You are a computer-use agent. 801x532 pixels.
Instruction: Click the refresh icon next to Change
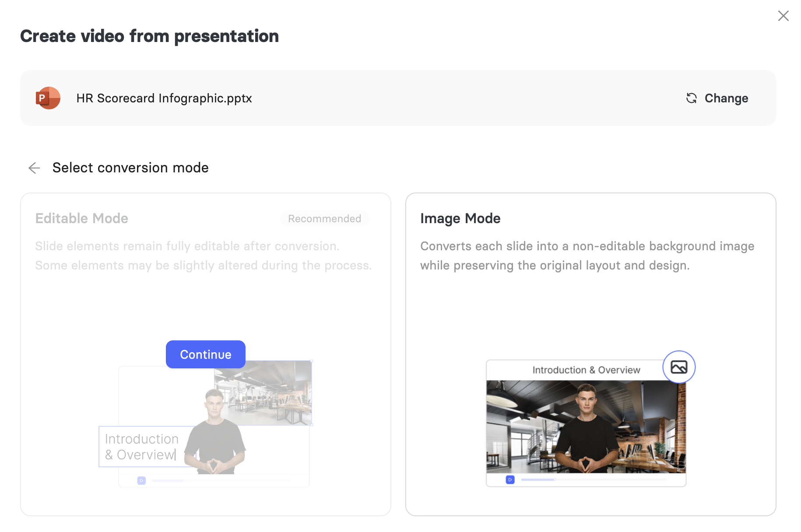point(691,98)
